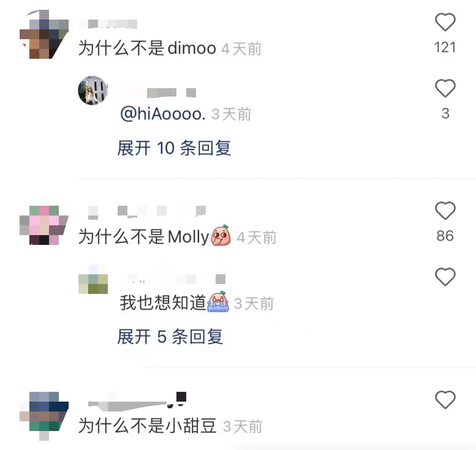Viewport: 476px width, 450px height.
Task: Open the @hiAoooo. mention link
Action: coord(163,114)
